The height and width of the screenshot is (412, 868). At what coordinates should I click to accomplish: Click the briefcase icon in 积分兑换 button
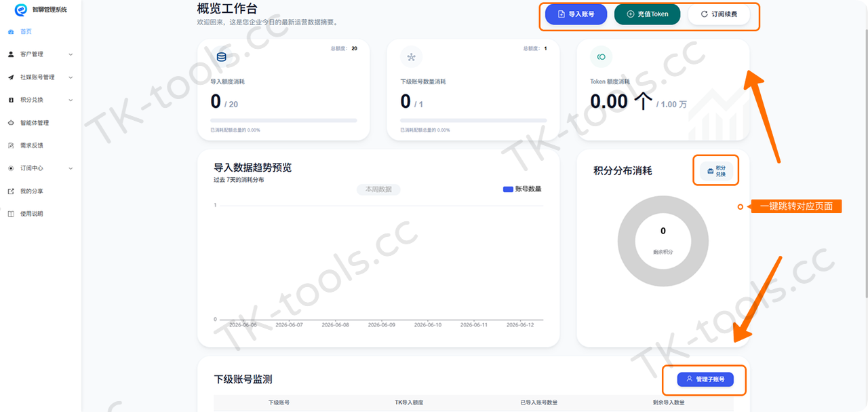710,171
